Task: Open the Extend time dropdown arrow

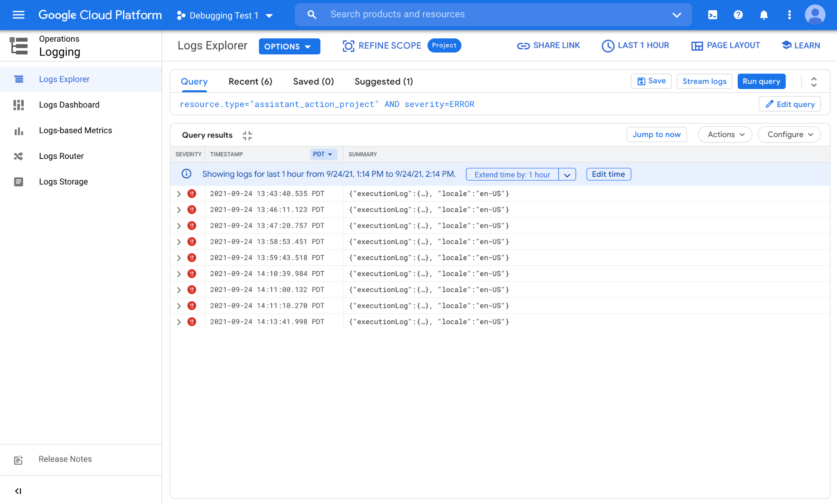Action: [x=567, y=175]
